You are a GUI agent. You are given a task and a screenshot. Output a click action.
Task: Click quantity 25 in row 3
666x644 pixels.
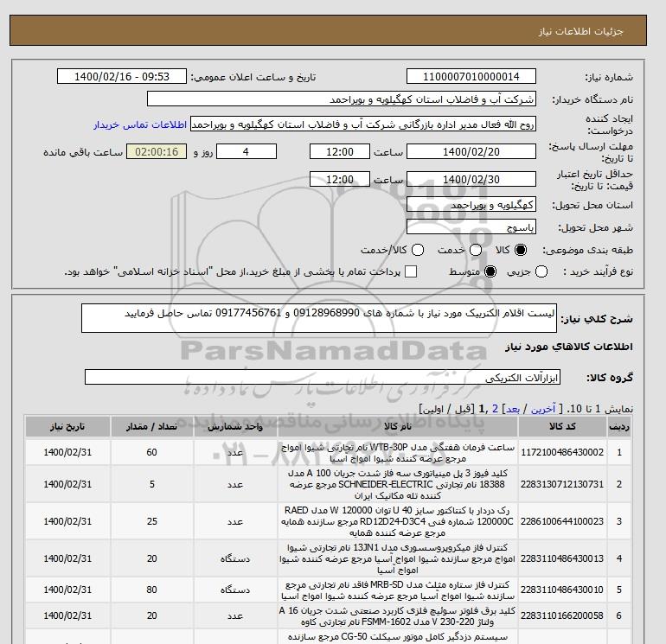point(151,521)
